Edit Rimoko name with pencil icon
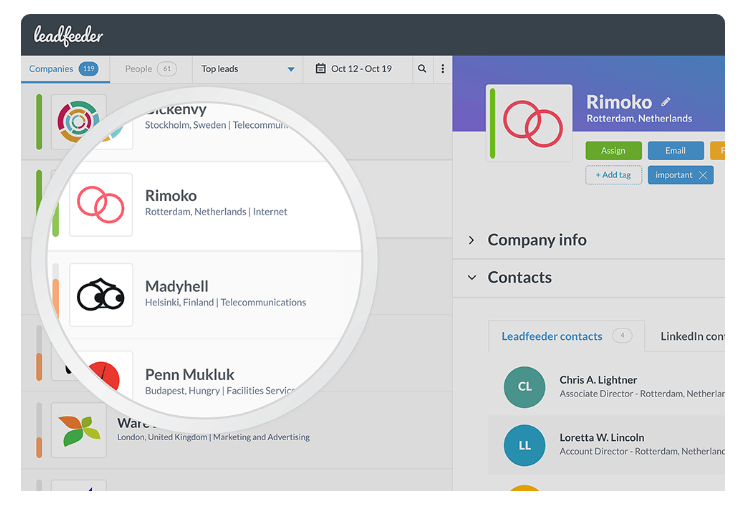This screenshot has height=509, width=749. point(665,102)
